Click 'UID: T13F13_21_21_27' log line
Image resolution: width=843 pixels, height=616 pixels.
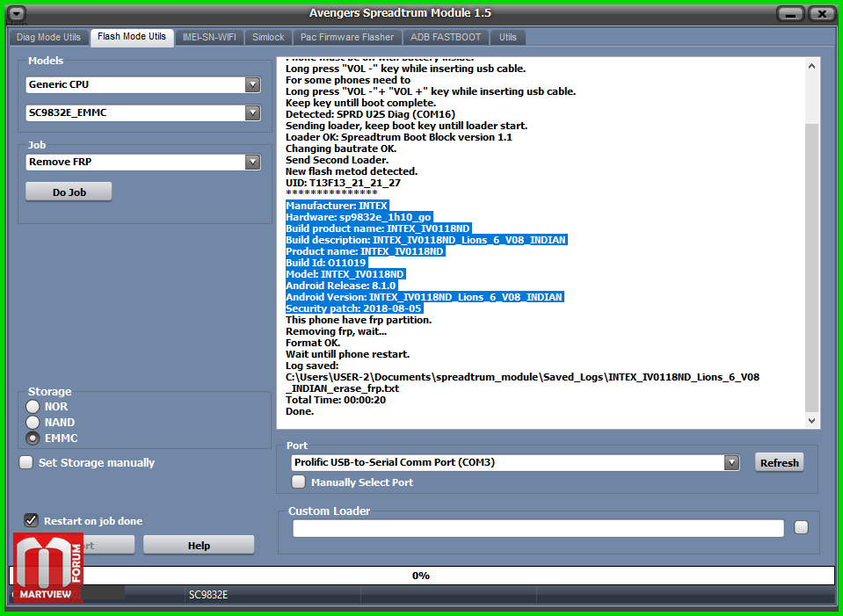343,183
